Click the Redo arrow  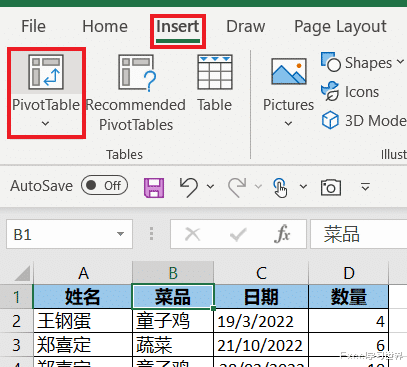coord(237,187)
